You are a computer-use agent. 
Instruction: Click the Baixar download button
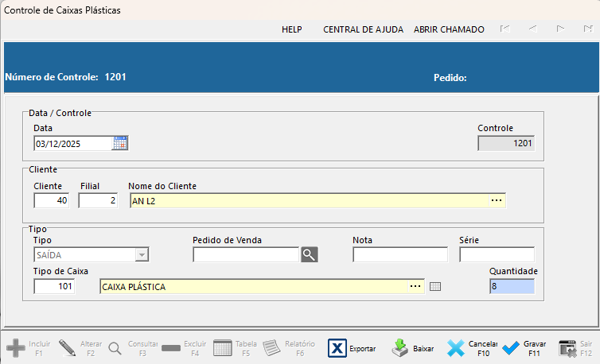[x=413, y=348]
